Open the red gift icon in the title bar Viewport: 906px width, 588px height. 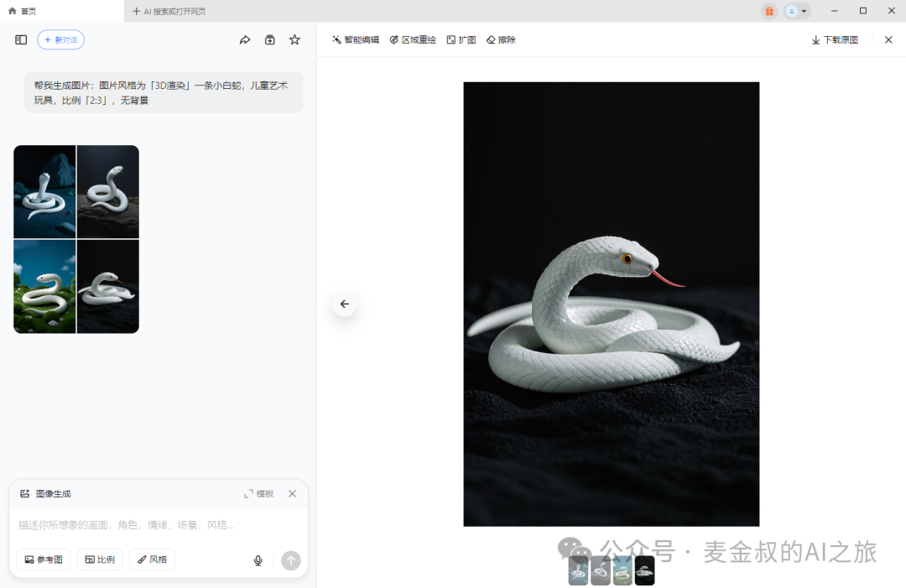pyautogui.click(x=769, y=11)
